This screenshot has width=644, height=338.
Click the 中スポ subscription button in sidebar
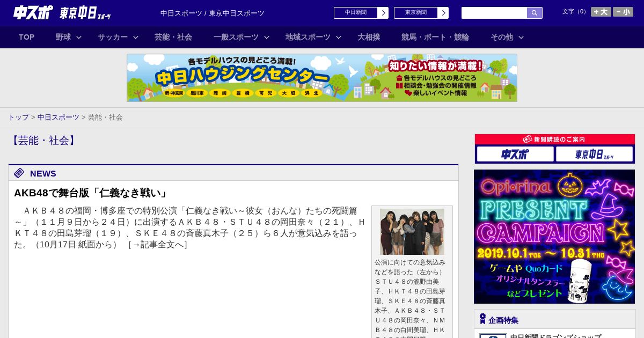pos(515,155)
